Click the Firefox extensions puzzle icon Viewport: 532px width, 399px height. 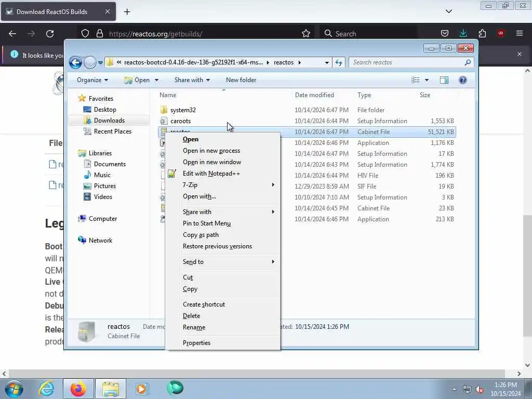coord(482,33)
